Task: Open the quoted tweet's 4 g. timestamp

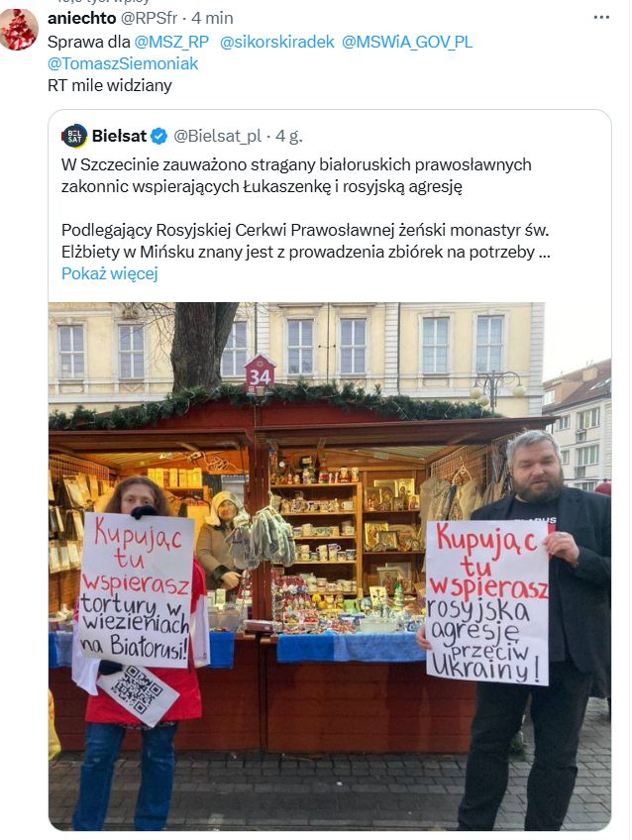Action: [289, 136]
